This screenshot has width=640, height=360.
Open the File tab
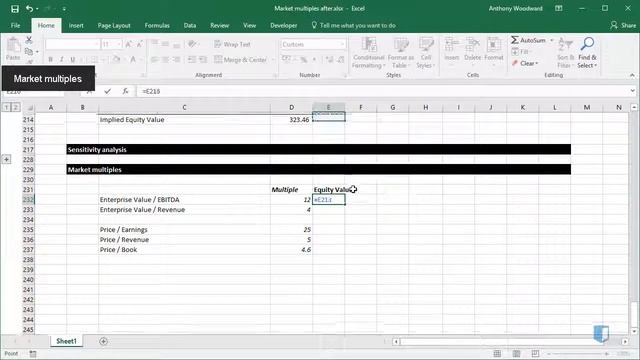pos(16,25)
